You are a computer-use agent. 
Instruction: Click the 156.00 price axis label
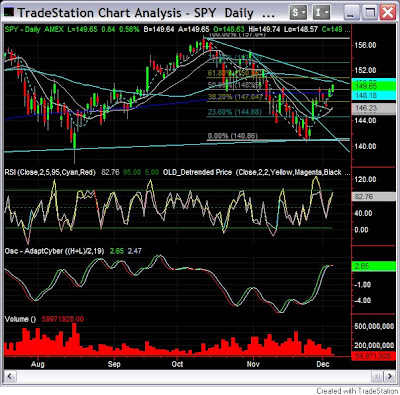[366, 45]
